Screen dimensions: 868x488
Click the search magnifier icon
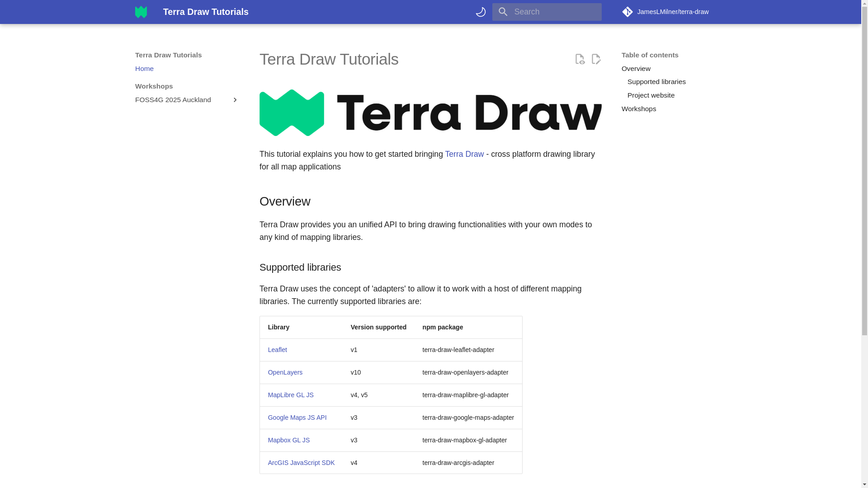point(503,12)
